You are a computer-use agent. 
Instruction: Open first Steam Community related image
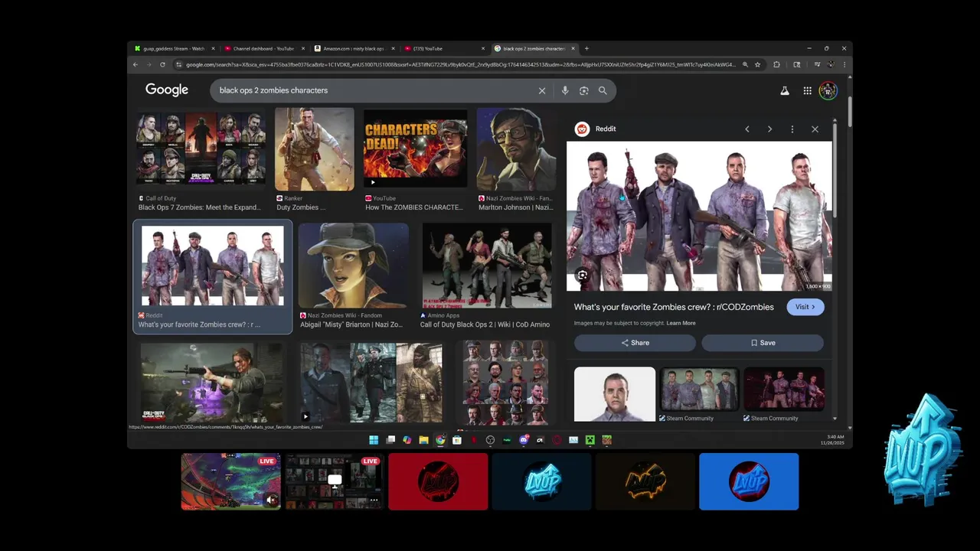(x=699, y=394)
